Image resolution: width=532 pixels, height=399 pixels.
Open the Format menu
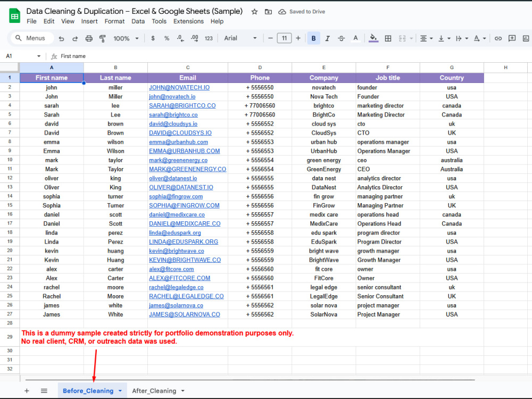click(114, 21)
